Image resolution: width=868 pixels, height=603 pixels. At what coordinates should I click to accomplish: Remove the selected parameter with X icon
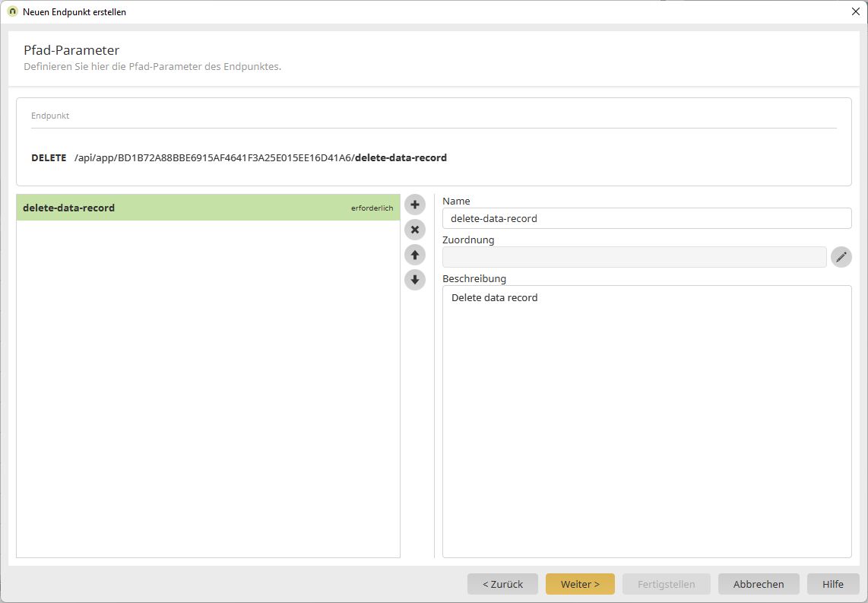coord(415,230)
